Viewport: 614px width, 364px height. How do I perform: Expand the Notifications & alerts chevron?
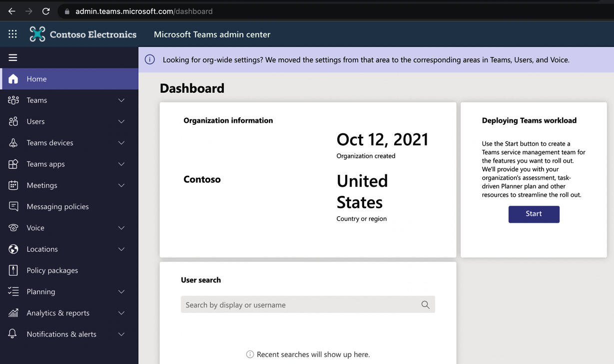pyautogui.click(x=121, y=334)
